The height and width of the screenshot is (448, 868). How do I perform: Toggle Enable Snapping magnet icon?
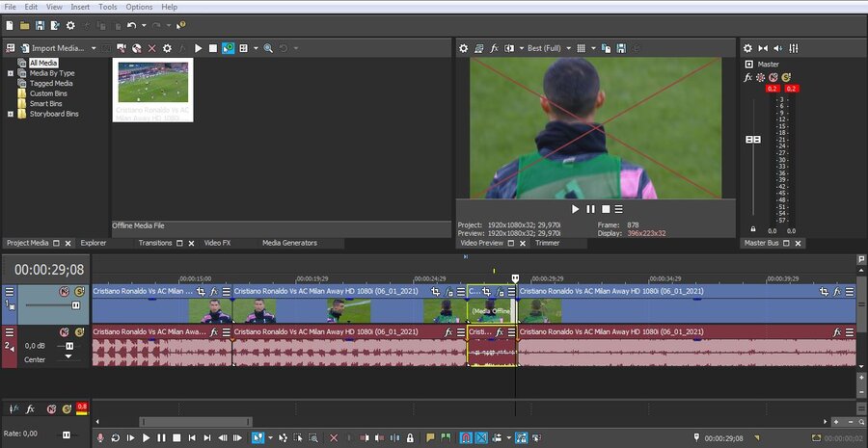pyautogui.click(x=466, y=438)
